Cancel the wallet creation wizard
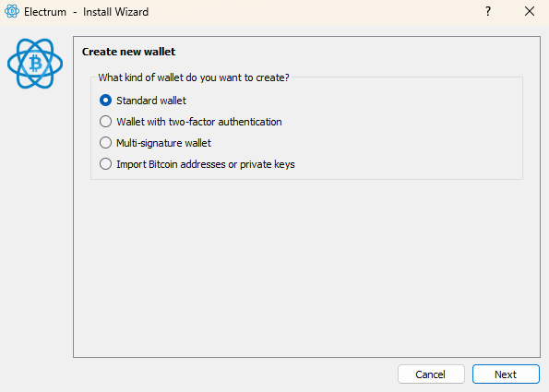Screen dimensions: 549x392 (x=431, y=374)
